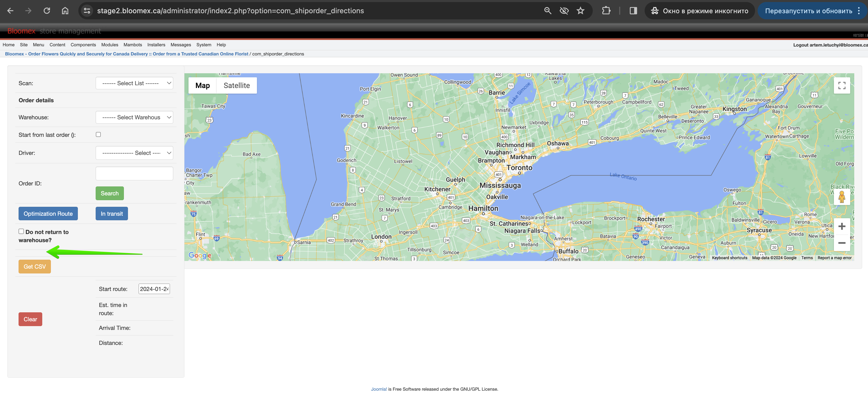Viewport: 868px width, 409px height.
Task: Click the Optimization Route button
Action: click(x=48, y=214)
